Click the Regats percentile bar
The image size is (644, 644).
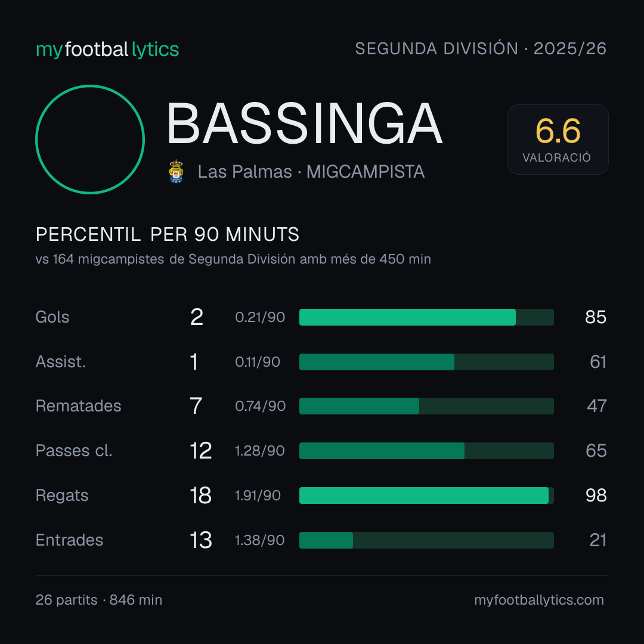point(426,496)
